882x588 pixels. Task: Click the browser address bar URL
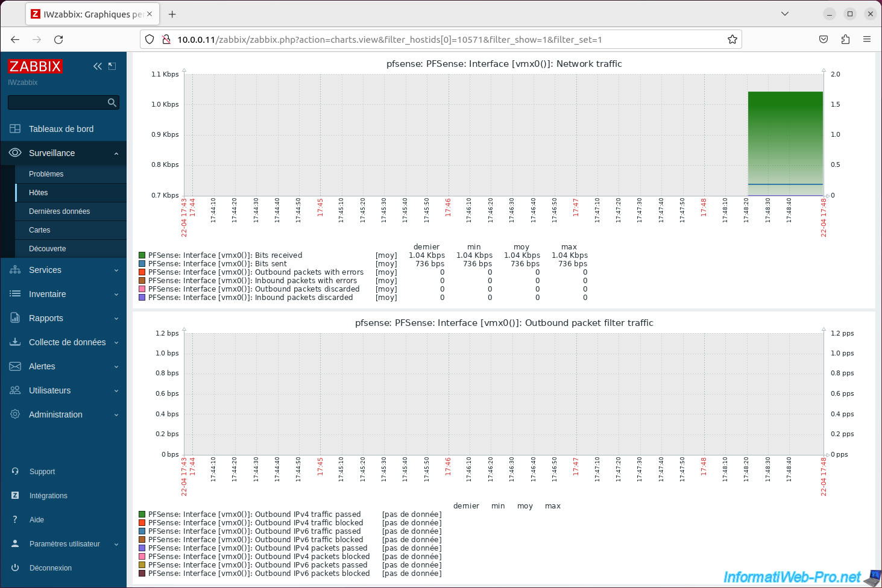tap(389, 40)
